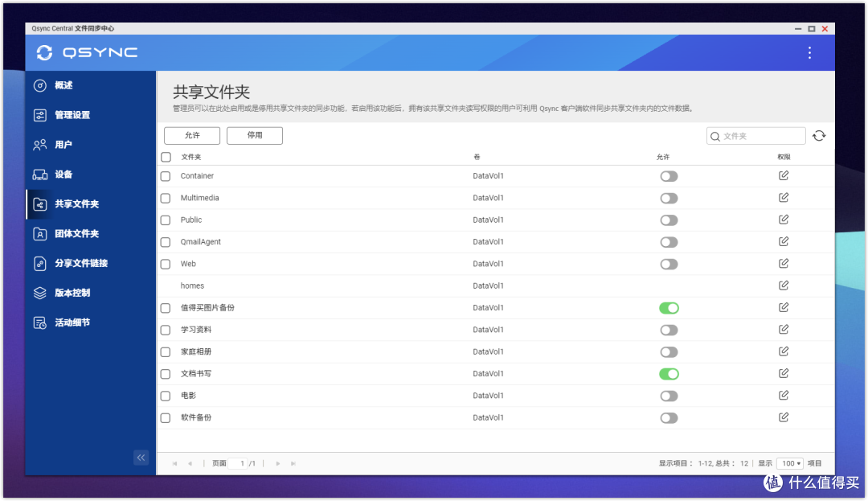Click the 停用 disable button
Image resolution: width=868 pixels, height=501 pixels.
pyautogui.click(x=255, y=135)
